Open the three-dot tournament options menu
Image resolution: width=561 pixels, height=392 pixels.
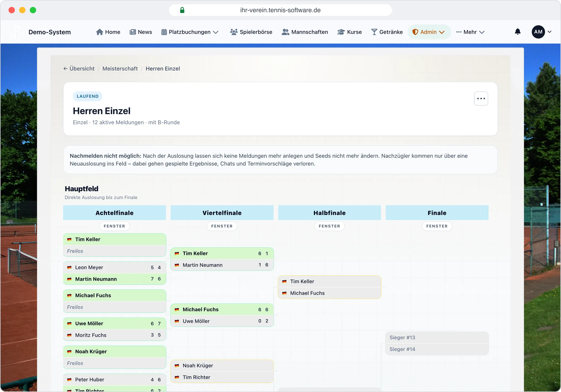481,99
